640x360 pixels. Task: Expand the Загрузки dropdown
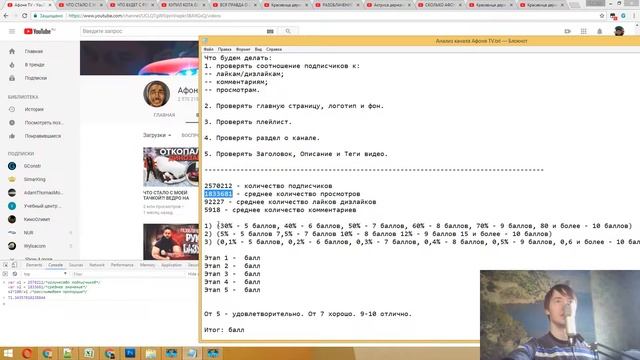coord(157,135)
